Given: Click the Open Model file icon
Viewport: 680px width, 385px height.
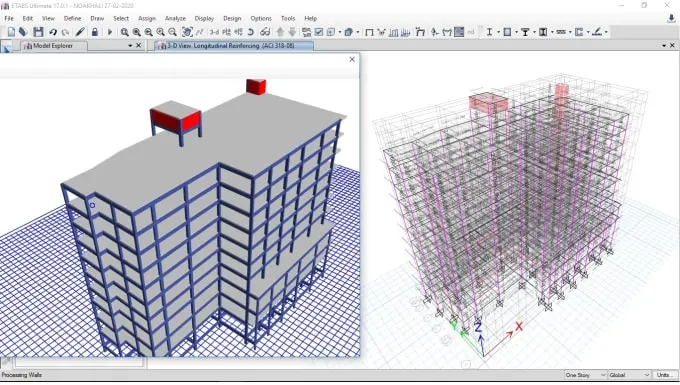Looking at the screenshot, I should 23,32.
